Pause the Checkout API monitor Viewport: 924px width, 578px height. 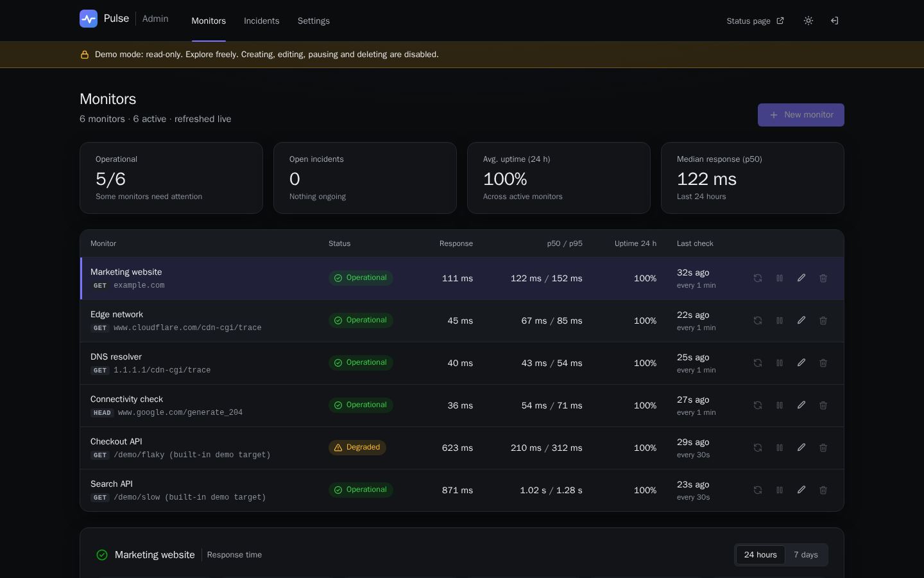click(780, 448)
